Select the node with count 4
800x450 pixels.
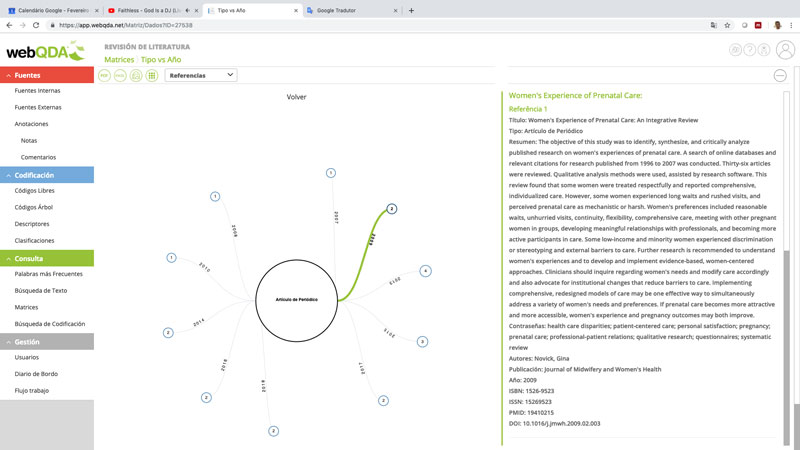426,271
